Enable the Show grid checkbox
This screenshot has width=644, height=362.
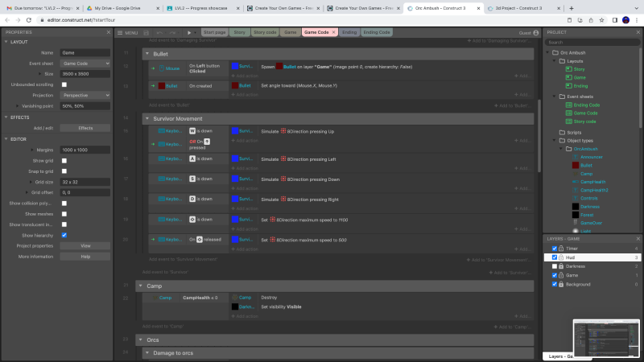tap(64, 160)
